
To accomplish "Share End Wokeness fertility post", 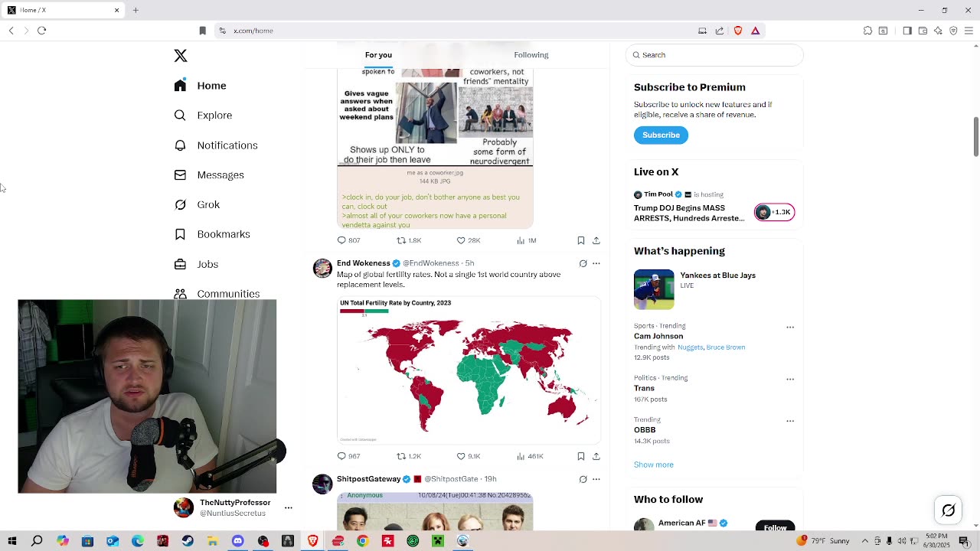I will pos(596,456).
